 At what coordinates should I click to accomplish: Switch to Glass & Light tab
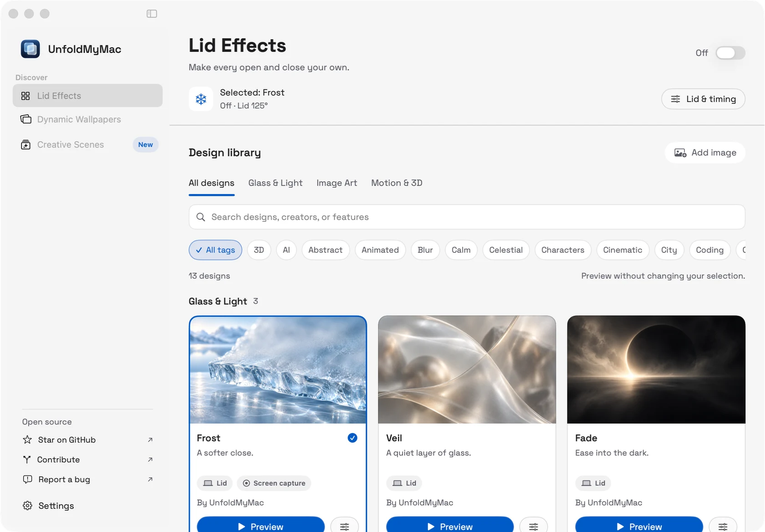click(x=275, y=183)
